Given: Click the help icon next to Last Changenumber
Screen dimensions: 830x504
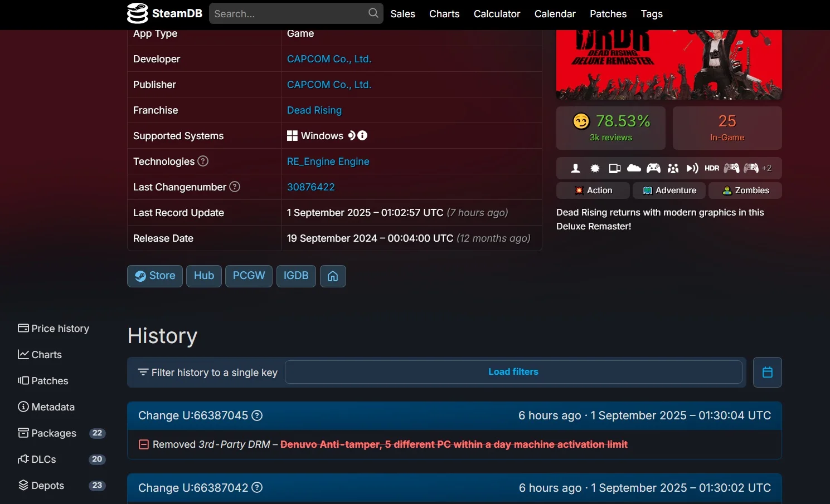Looking at the screenshot, I should (235, 187).
